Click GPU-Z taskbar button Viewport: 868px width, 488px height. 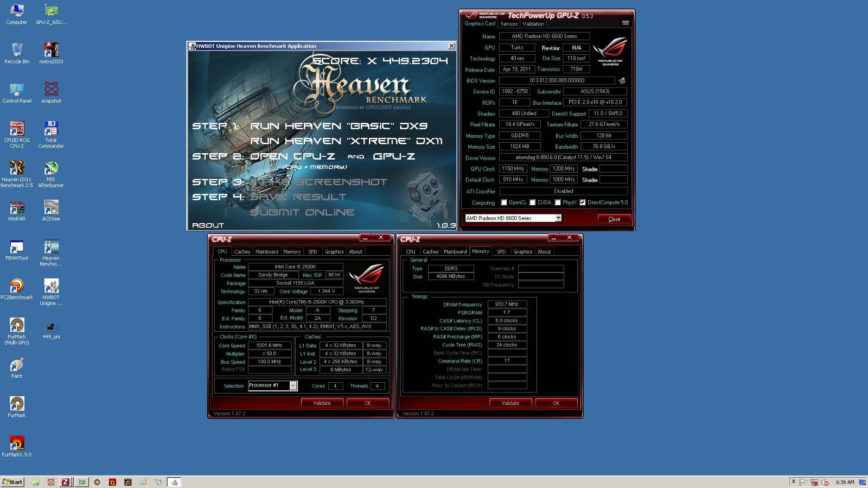(82, 482)
